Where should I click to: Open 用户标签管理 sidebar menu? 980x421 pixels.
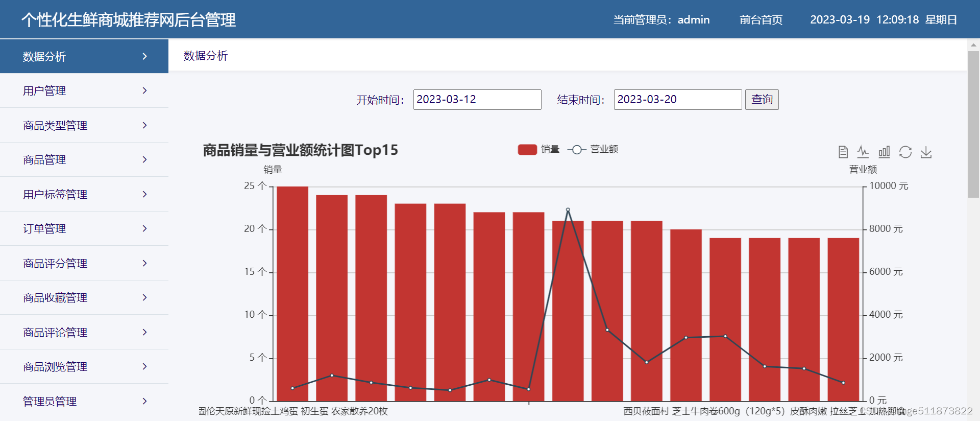84,194
